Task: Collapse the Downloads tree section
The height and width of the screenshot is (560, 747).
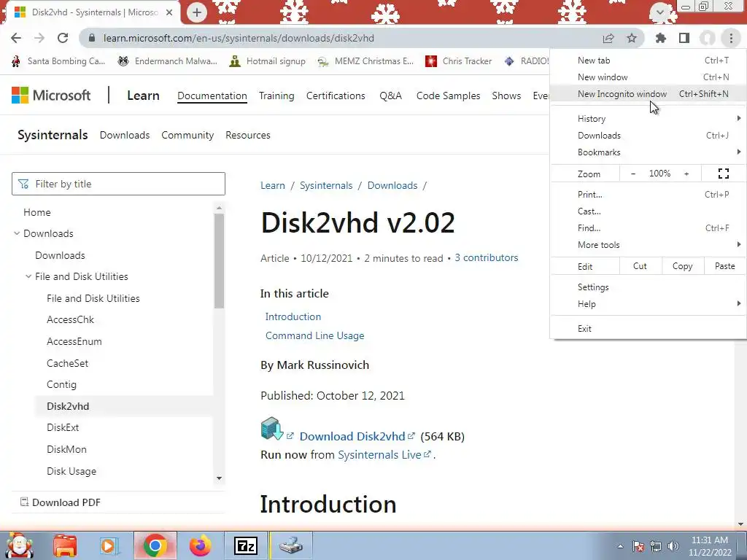Action: click(17, 233)
